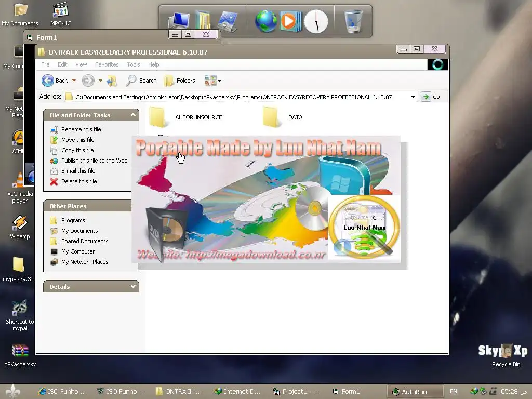Viewport: 532px width, 399px height.
Task: Select the DATA folder
Action: coord(283,117)
